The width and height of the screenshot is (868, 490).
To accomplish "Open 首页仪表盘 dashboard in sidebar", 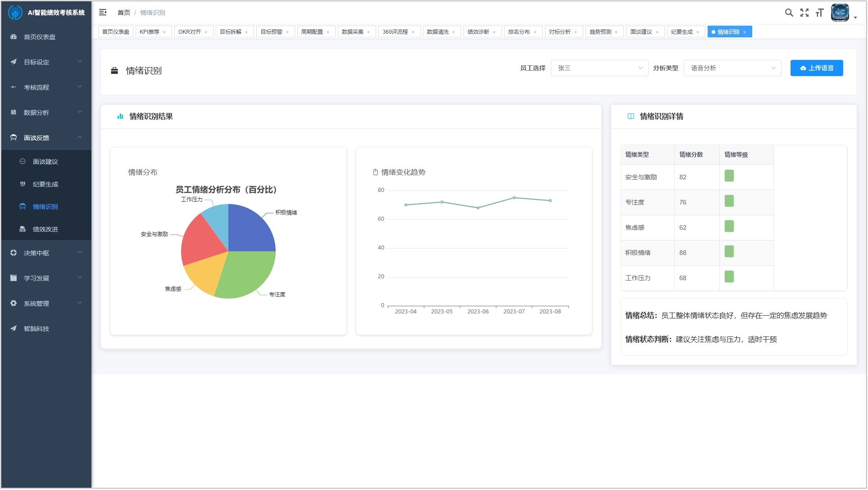I will (40, 37).
